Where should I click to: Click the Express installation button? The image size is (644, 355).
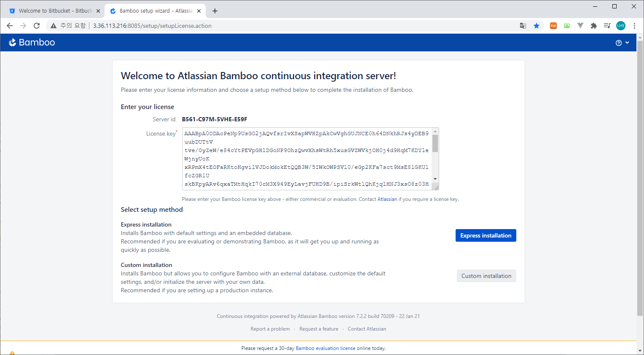pos(486,235)
